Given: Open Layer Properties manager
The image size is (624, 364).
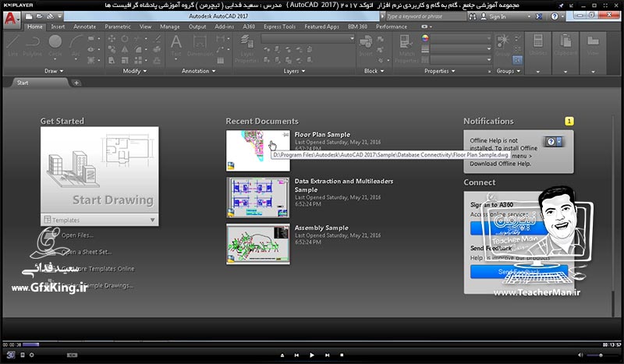Looking at the screenshot, I should click(x=246, y=48).
